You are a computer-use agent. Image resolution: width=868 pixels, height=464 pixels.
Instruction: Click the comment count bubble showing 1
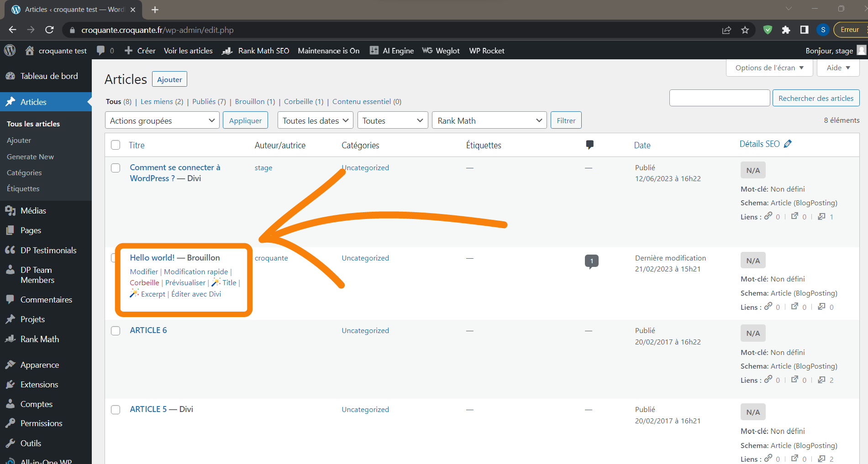(591, 261)
